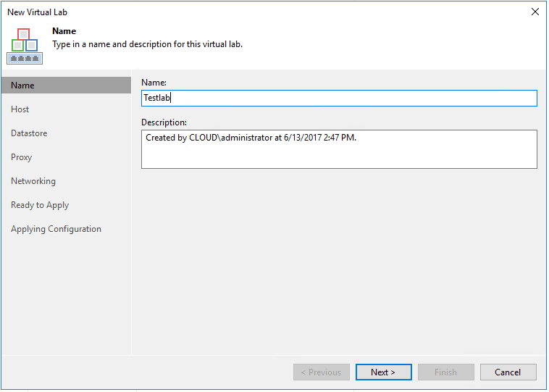This screenshot has height=392, width=549.
Task: Click the Finish button
Action: (x=446, y=372)
